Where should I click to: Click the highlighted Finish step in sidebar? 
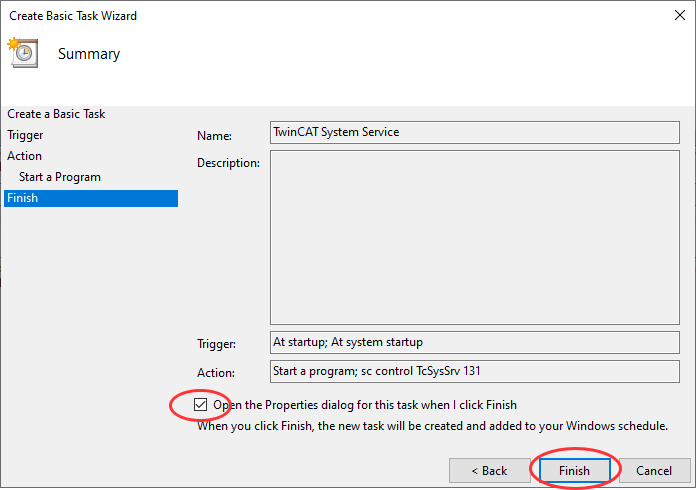[23, 198]
